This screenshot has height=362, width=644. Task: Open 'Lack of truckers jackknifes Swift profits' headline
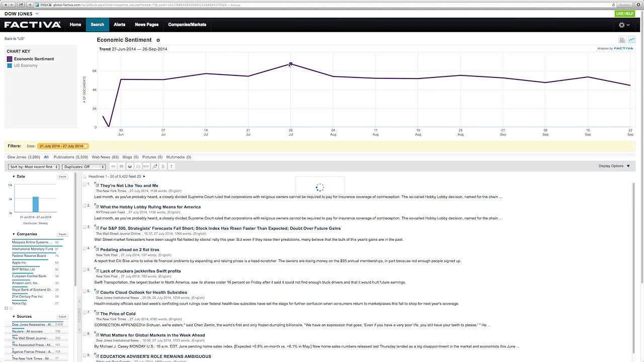(x=140, y=271)
